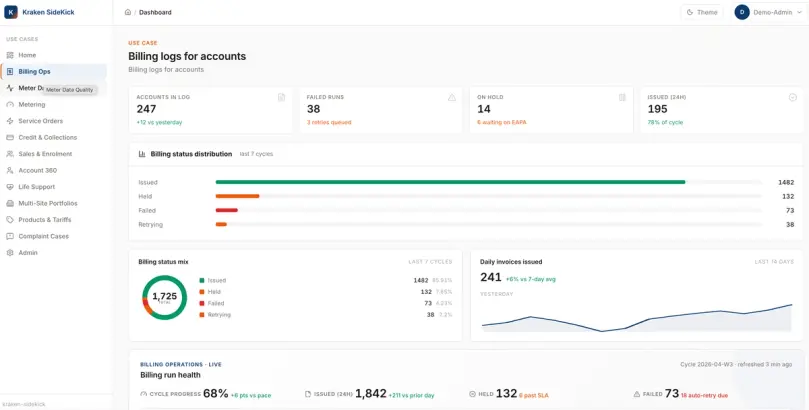Screen dimensions: 809x410
Task: Click the Complaint Cases message icon
Action: click(x=10, y=236)
